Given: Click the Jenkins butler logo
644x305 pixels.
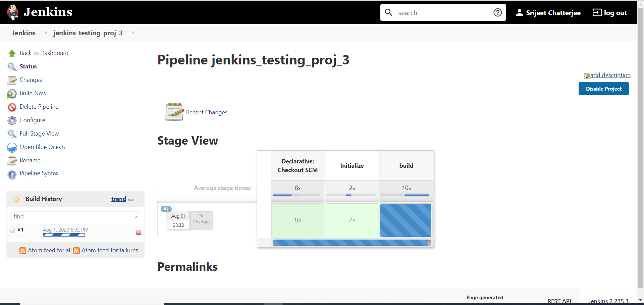Looking at the screenshot, I should click(x=13, y=12).
